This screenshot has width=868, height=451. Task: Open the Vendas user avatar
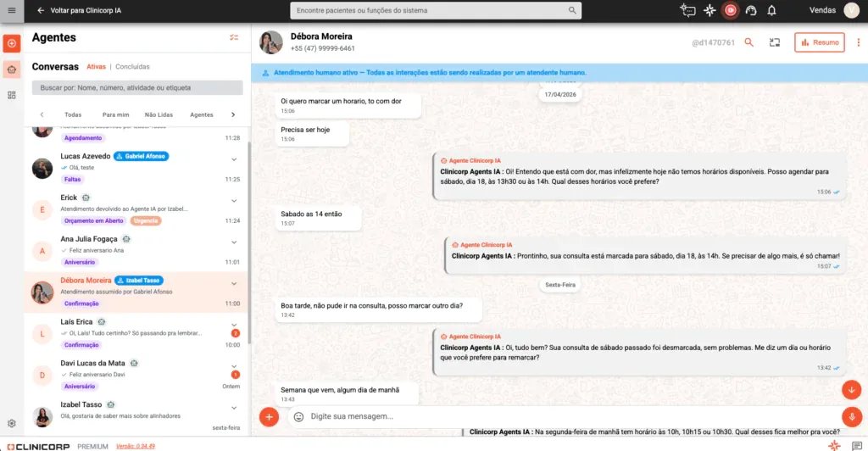coord(851,10)
